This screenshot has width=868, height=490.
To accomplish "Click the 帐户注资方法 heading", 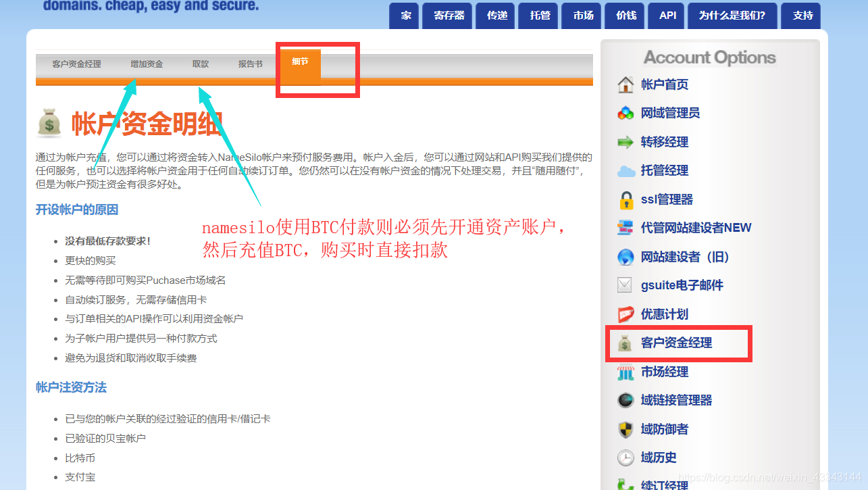I will pyautogui.click(x=71, y=387).
